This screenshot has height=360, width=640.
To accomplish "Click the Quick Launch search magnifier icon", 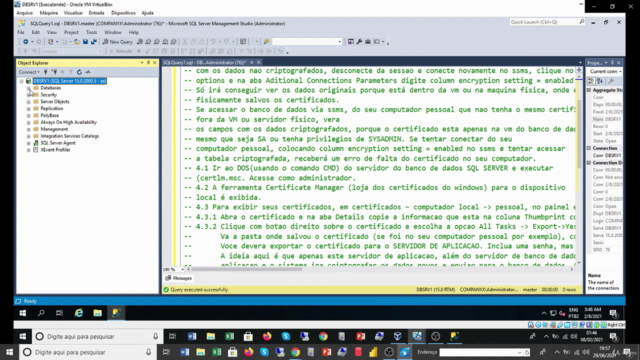I will (582, 22).
